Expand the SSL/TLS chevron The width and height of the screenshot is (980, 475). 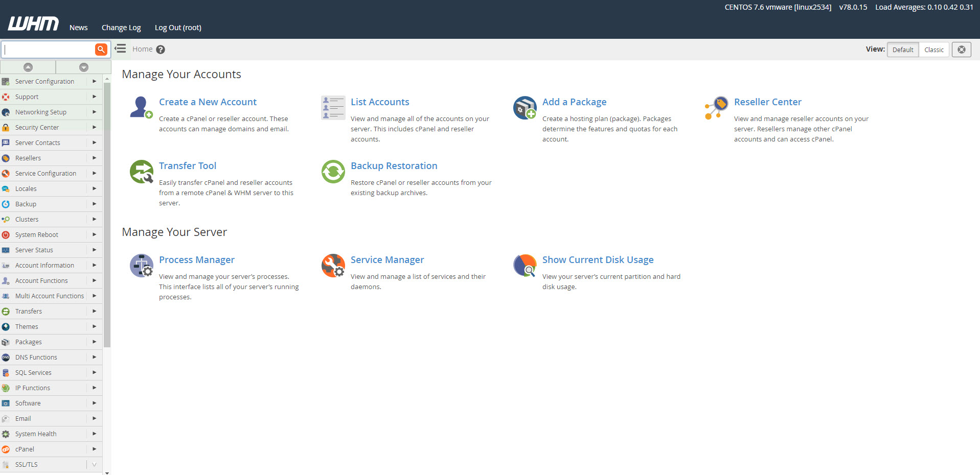94,464
